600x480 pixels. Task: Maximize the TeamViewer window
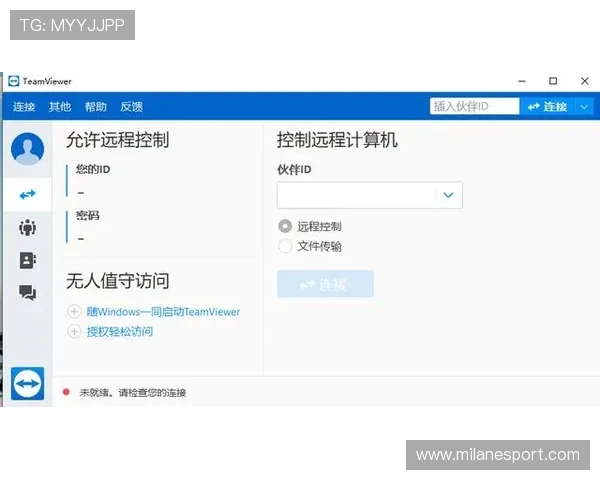point(553,81)
